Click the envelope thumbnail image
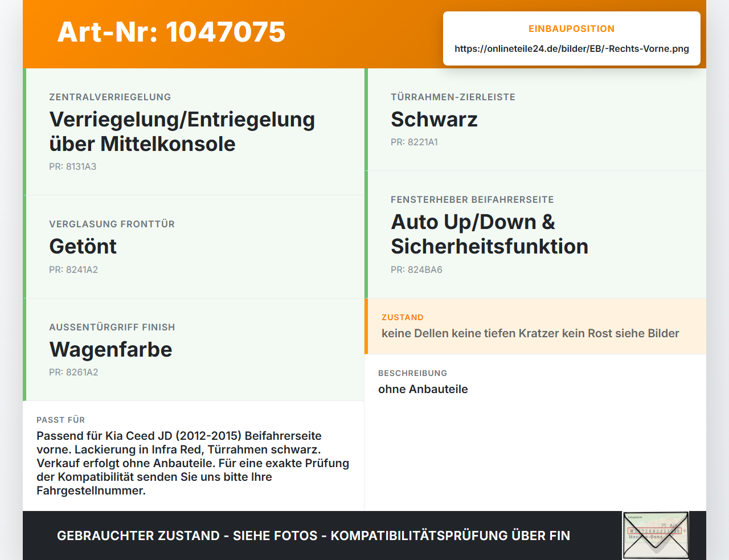The image size is (729, 560). point(656,536)
